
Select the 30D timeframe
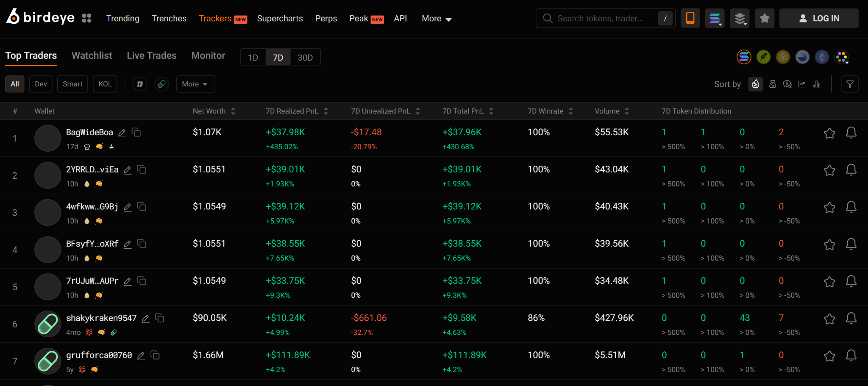(305, 57)
